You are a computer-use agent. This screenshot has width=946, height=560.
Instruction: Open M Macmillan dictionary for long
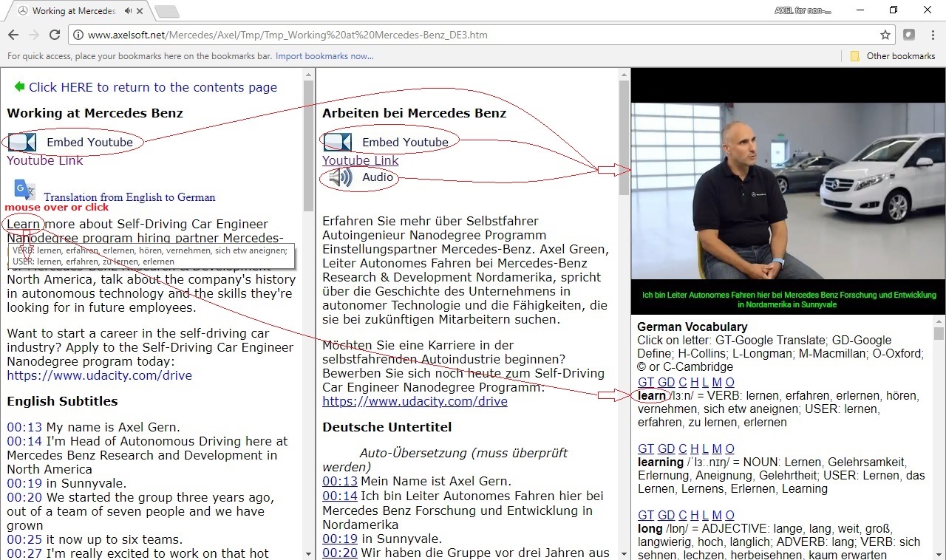pos(717,515)
